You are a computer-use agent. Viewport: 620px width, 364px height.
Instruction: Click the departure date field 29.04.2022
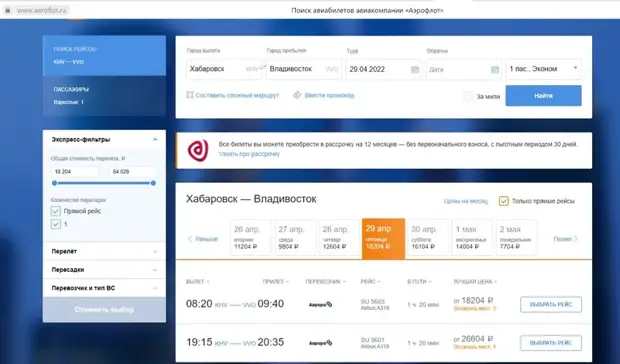pos(384,69)
